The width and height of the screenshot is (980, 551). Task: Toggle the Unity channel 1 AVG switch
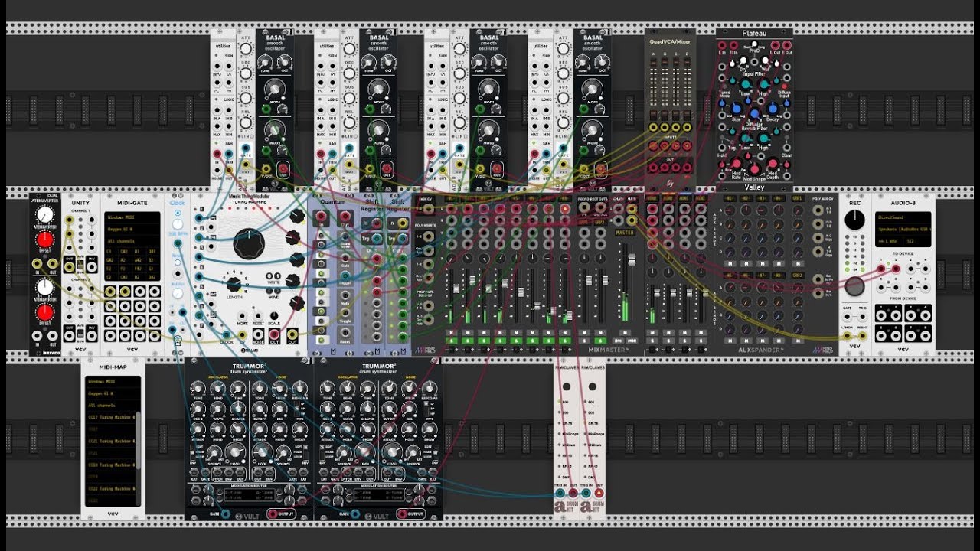pos(80,264)
